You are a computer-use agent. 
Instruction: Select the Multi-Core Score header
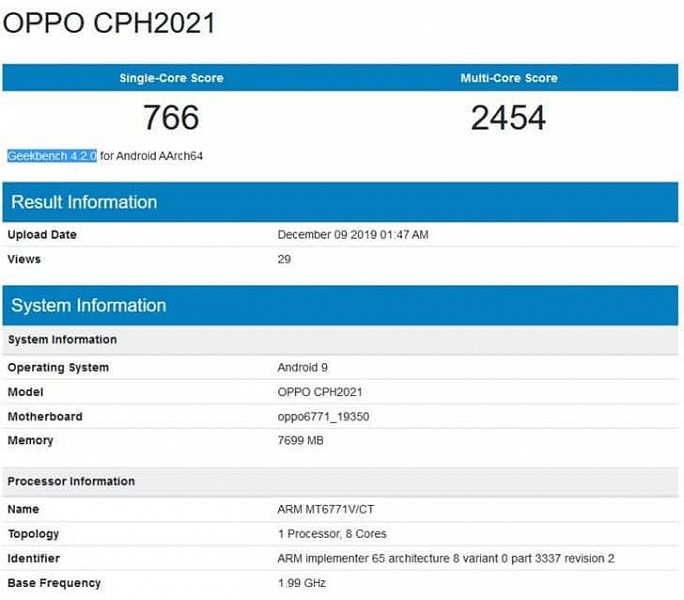[x=509, y=78]
